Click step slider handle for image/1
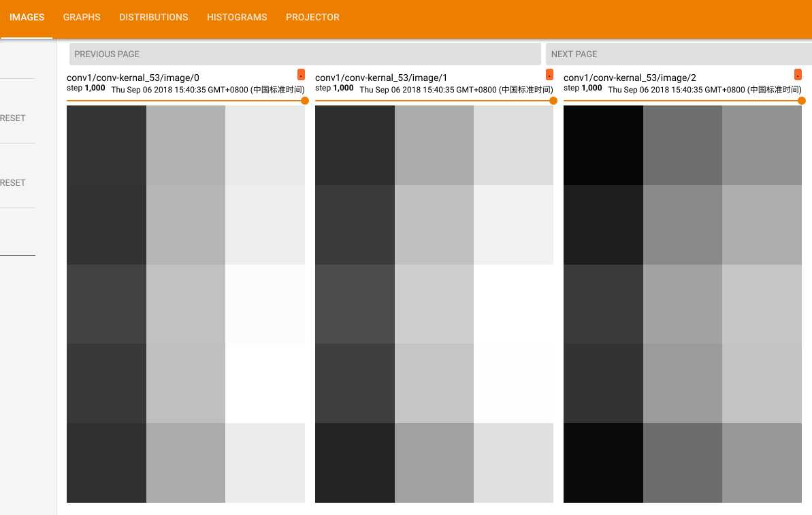Screen dimensions: 812x515 tap(553, 101)
